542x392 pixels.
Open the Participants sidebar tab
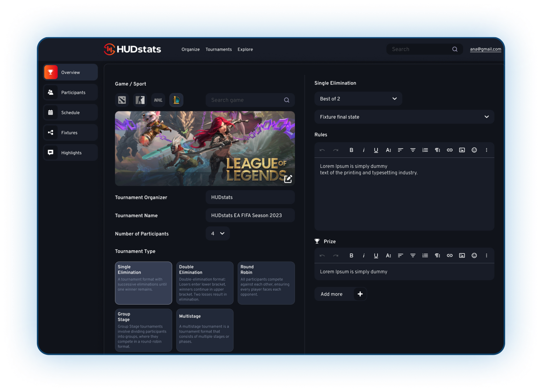[x=70, y=92]
